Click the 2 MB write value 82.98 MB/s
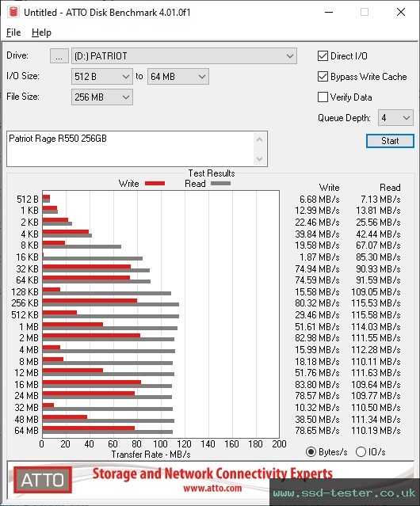Image resolution: width=420 pixels, height=506 pixels. [317, 338]
